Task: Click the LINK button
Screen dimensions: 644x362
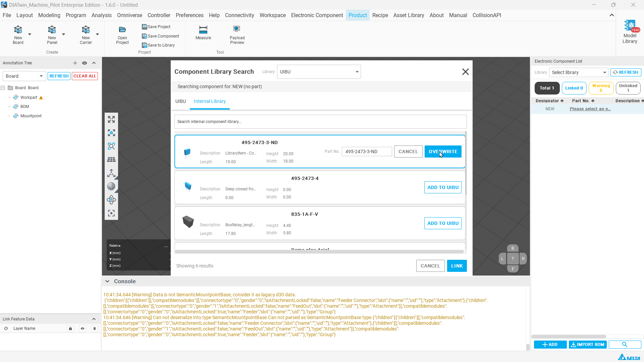Action: (457, 266)
